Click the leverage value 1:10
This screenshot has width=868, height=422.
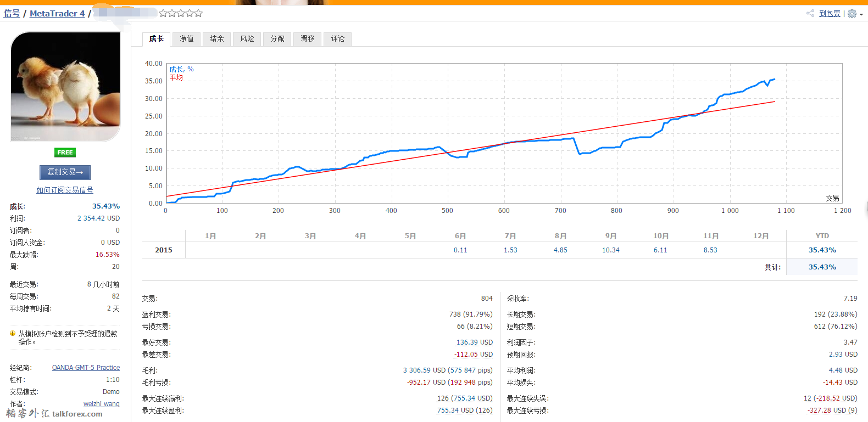point(113,380)
